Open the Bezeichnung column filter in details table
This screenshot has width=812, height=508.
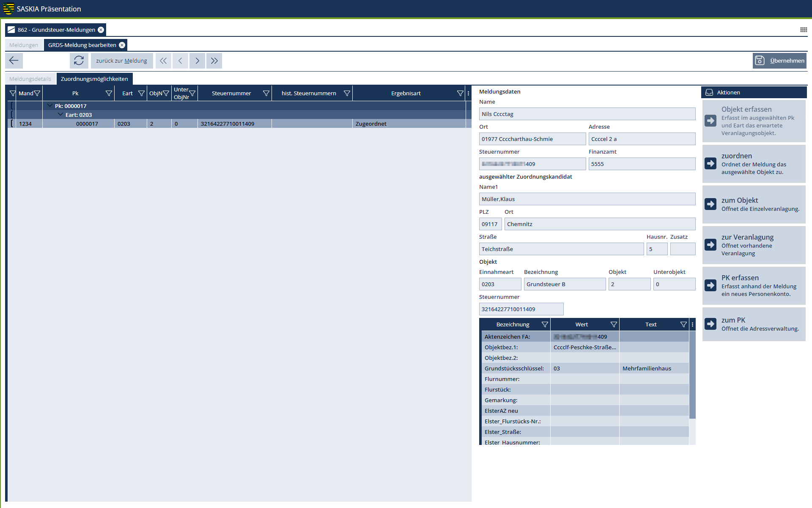[x=545, y=324]
